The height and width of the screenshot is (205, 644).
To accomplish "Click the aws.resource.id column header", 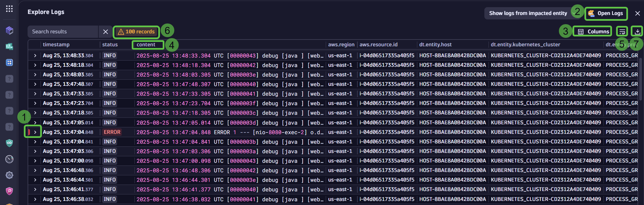I will pyautogui.click(x=379, y=45).
